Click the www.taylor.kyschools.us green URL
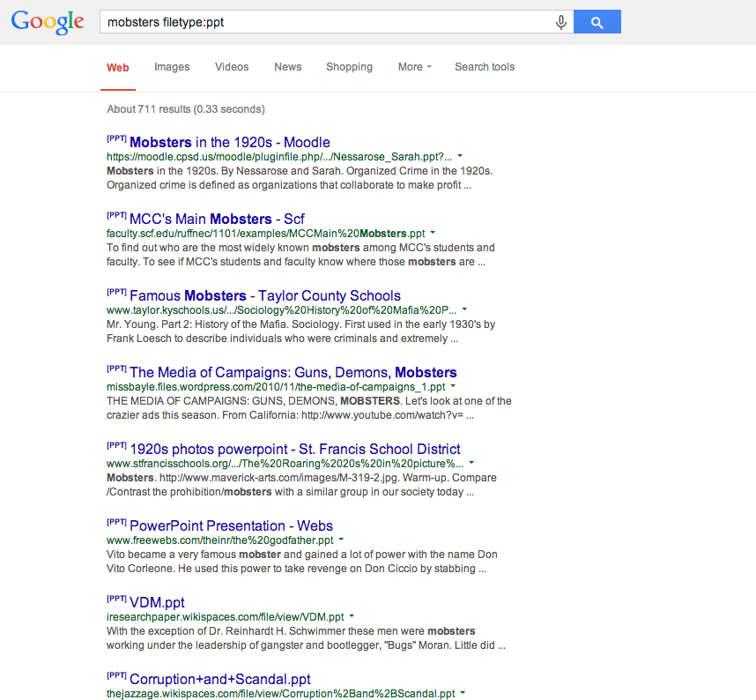 click(282, 310)
